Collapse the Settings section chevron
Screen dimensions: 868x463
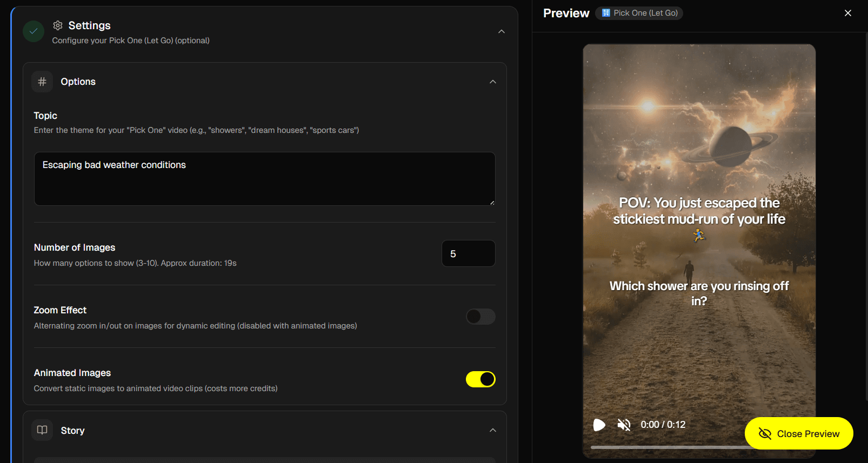click(x=502, y=31)
